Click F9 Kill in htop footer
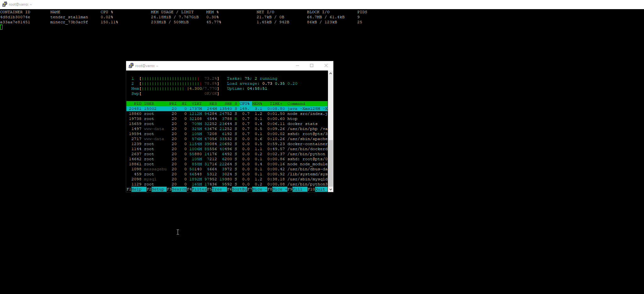 point(298,189)
